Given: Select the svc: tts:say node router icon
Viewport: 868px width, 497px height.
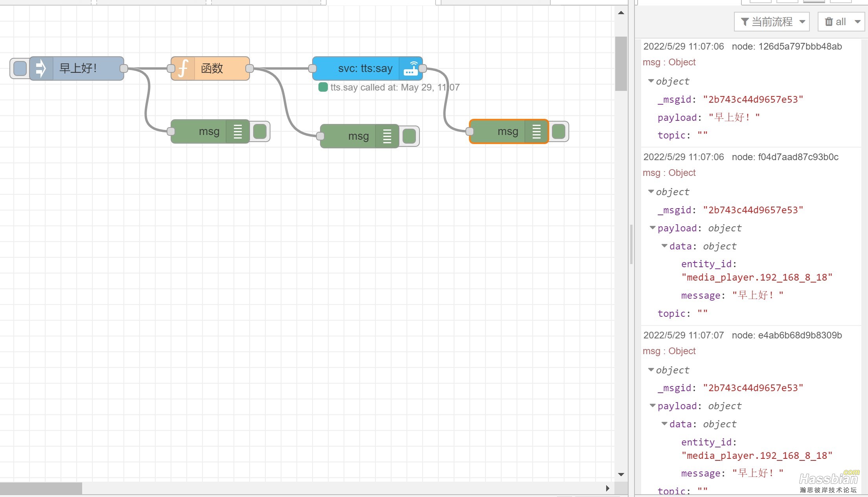Looking at the screenshot, I should [410, 68].
